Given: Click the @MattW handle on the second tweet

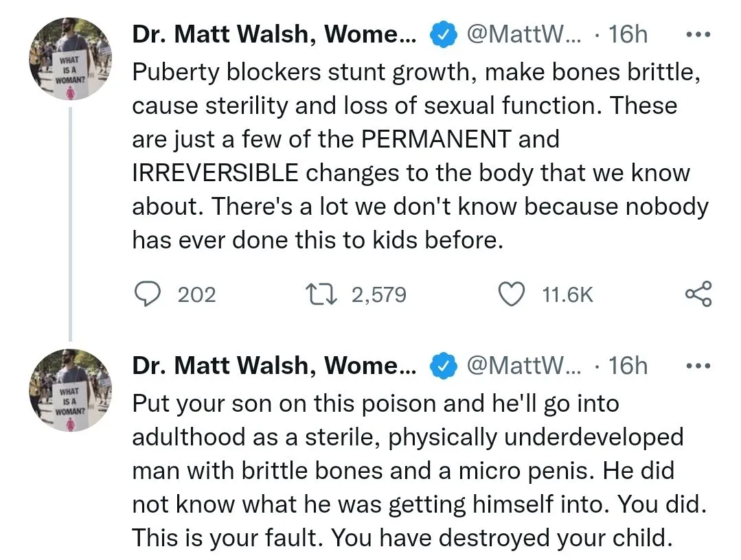Looking at the screenshot, I should tap(523, 366).
